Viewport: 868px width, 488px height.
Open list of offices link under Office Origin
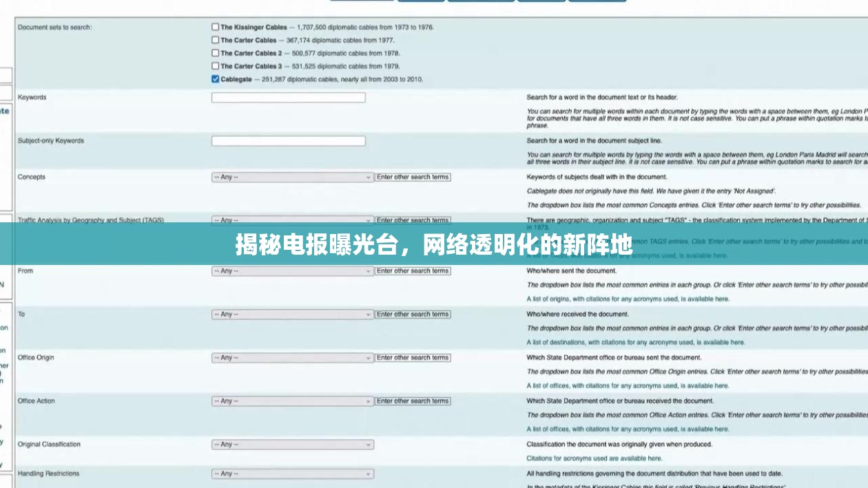tap(628, 386)
